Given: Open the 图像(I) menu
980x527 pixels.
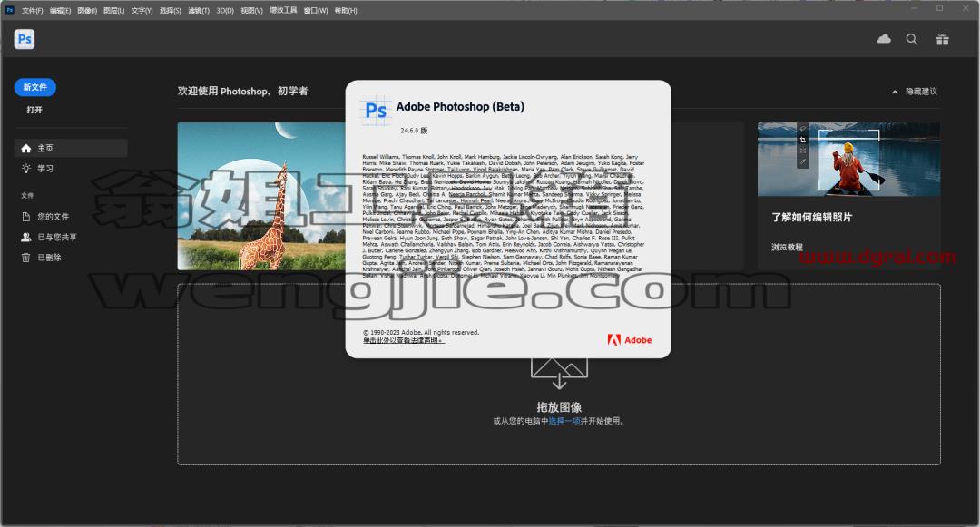Looking at the screenshot, I should (x=87, y=11).
